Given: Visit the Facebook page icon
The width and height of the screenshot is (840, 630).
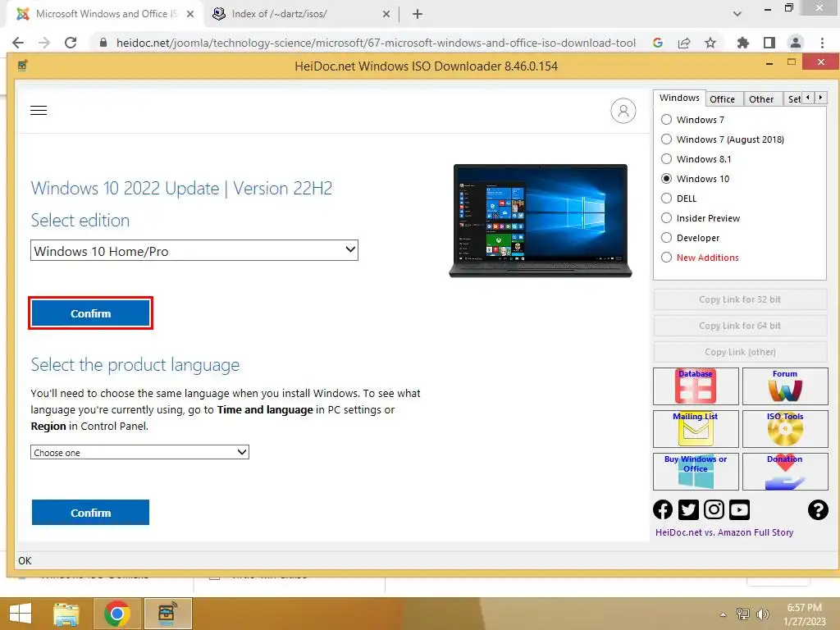Looking at the screenshot, I should 663,509.
